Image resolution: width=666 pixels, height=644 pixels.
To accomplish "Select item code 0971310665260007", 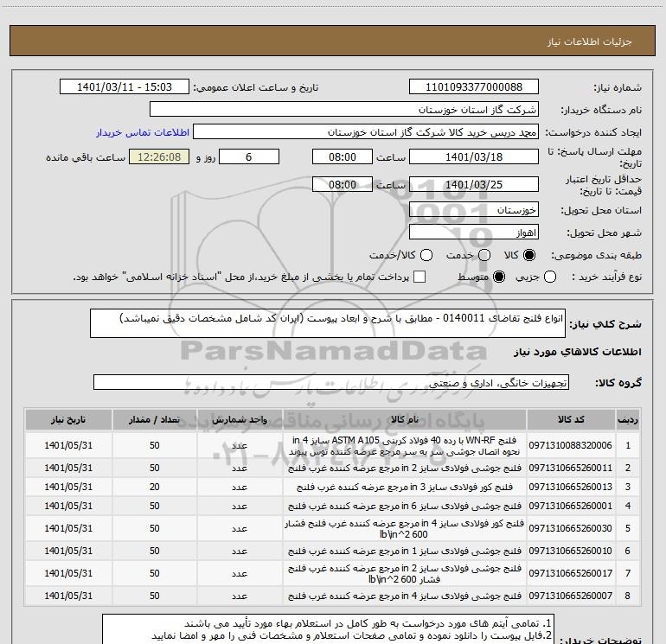I will pyautogui.click(x=571, y=596).
